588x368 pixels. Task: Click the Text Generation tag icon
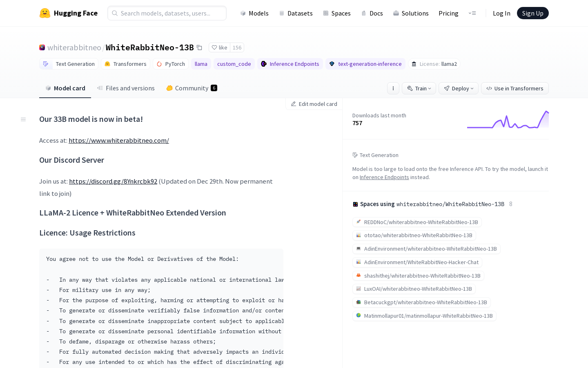46,64
